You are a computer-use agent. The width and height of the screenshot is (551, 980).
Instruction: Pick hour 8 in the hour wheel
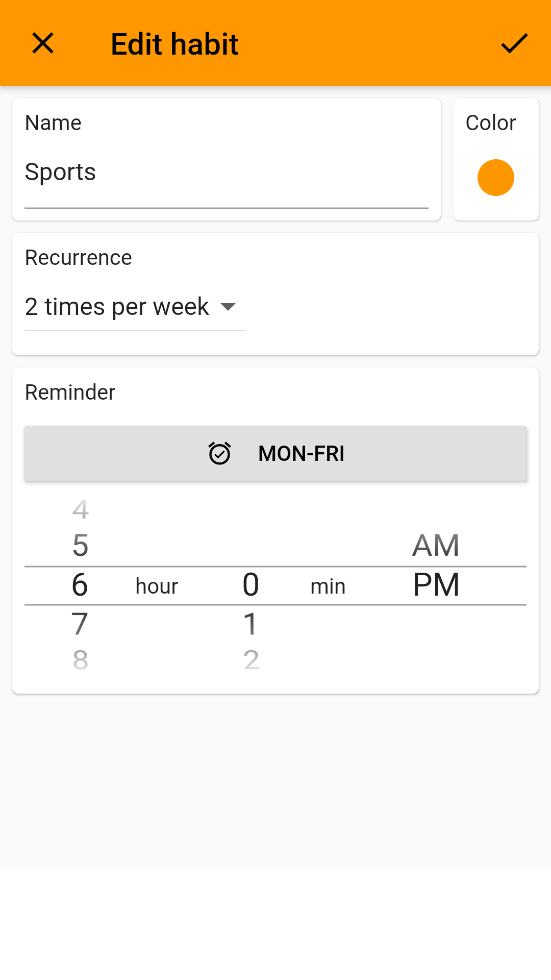(80, 659)
